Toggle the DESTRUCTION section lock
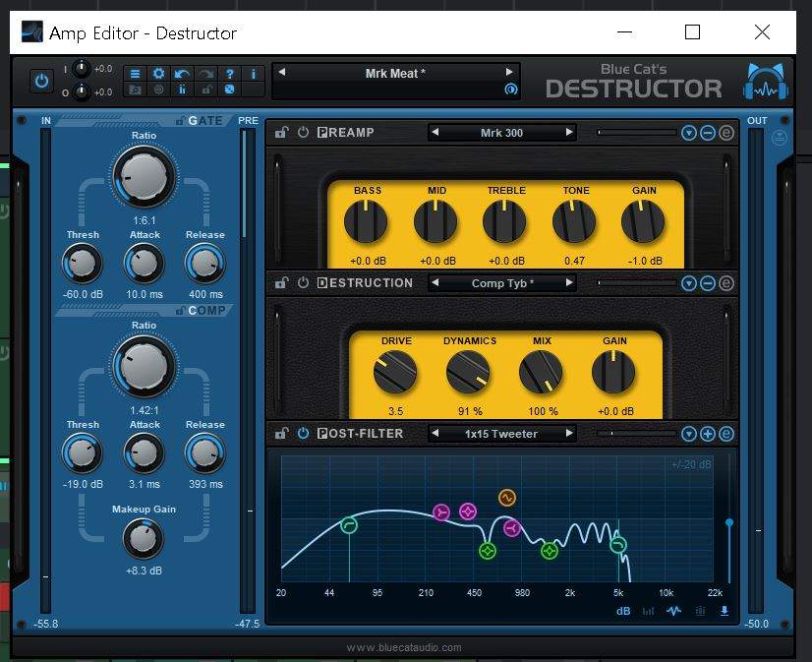The width and height of the screenshot is (812, 662). point(282,283)
